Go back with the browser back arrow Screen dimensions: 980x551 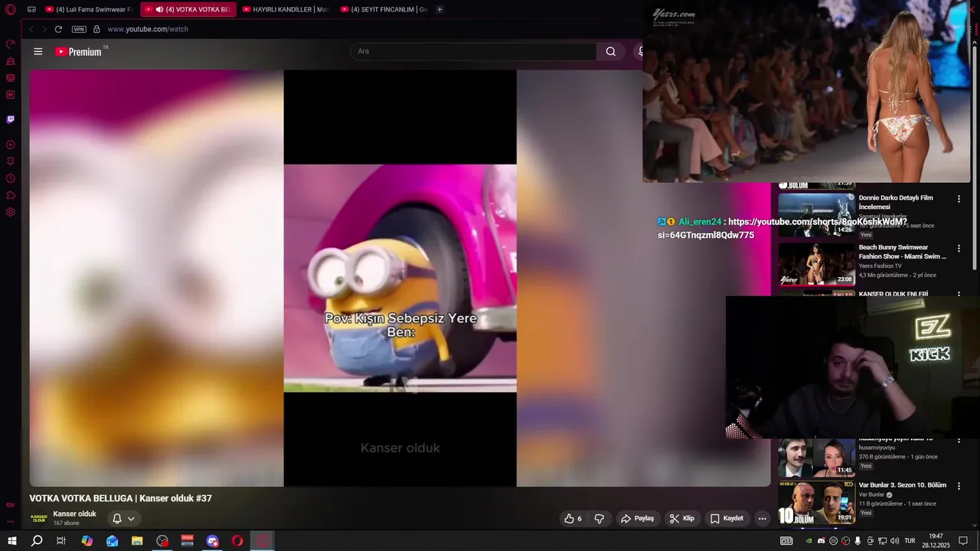[31, 29]
